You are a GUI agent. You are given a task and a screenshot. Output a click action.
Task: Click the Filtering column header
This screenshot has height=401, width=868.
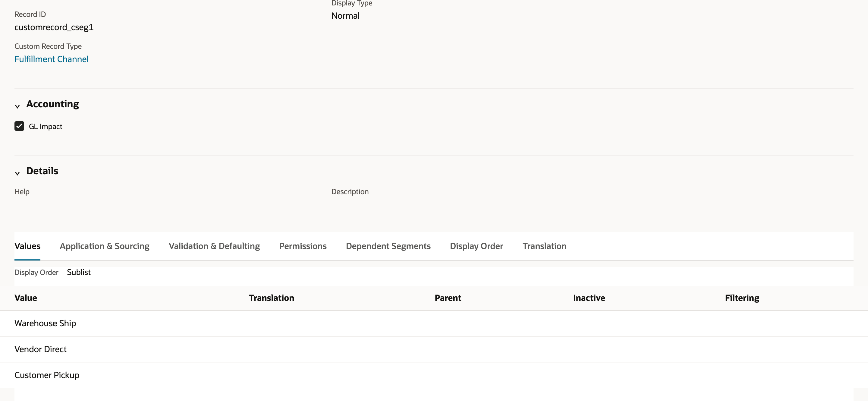click(742, 298)
